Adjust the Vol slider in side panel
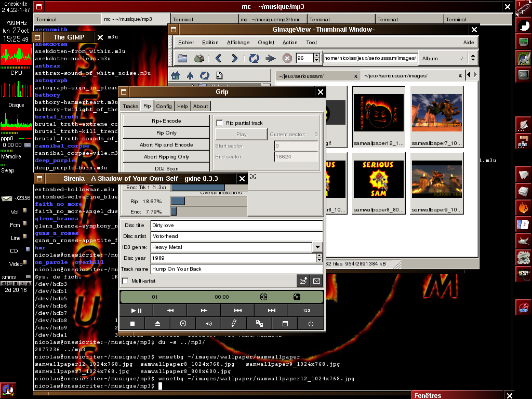Screen dimensions: 532x399 (x=25, y=211)
